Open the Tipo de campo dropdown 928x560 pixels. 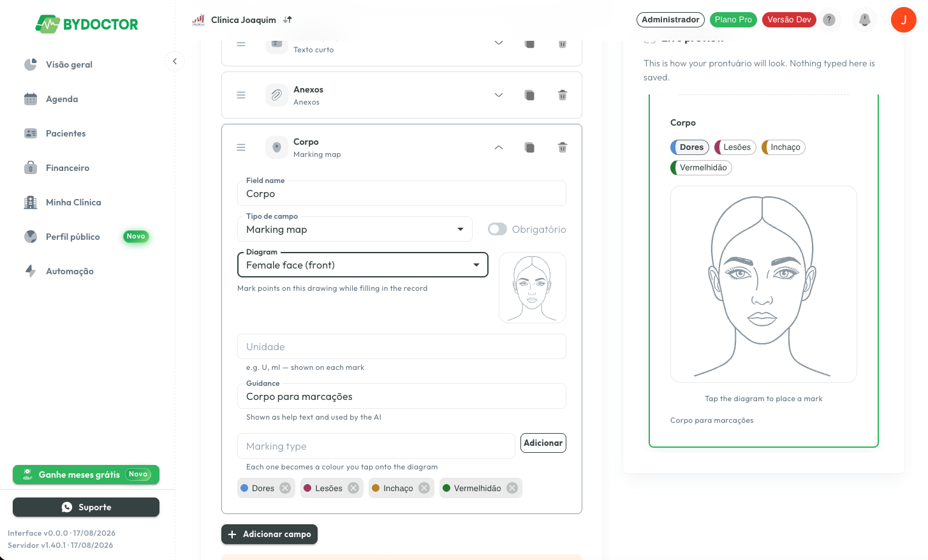point(355,229)
